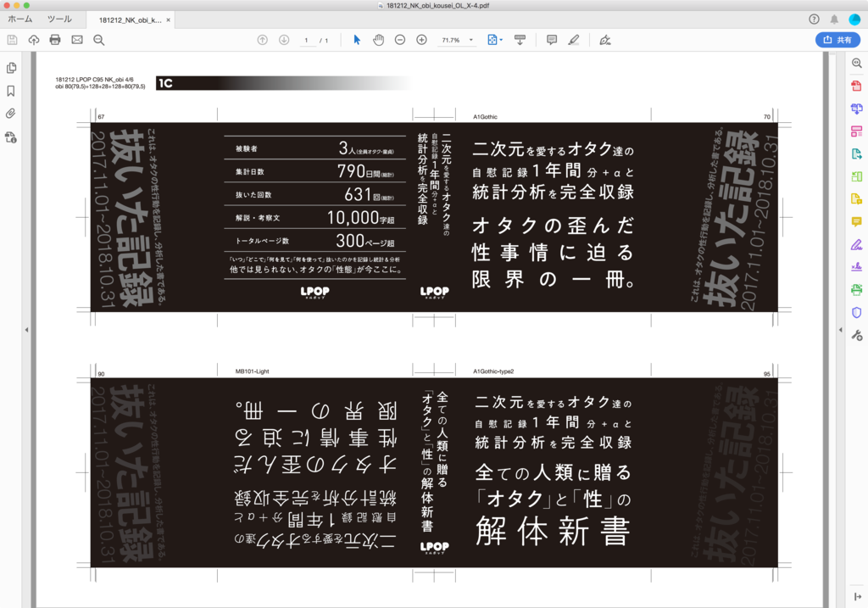Open page thumbnails panel in left sidebar
The width and height of the screenshot is (868, 608).
pos(11,68)
